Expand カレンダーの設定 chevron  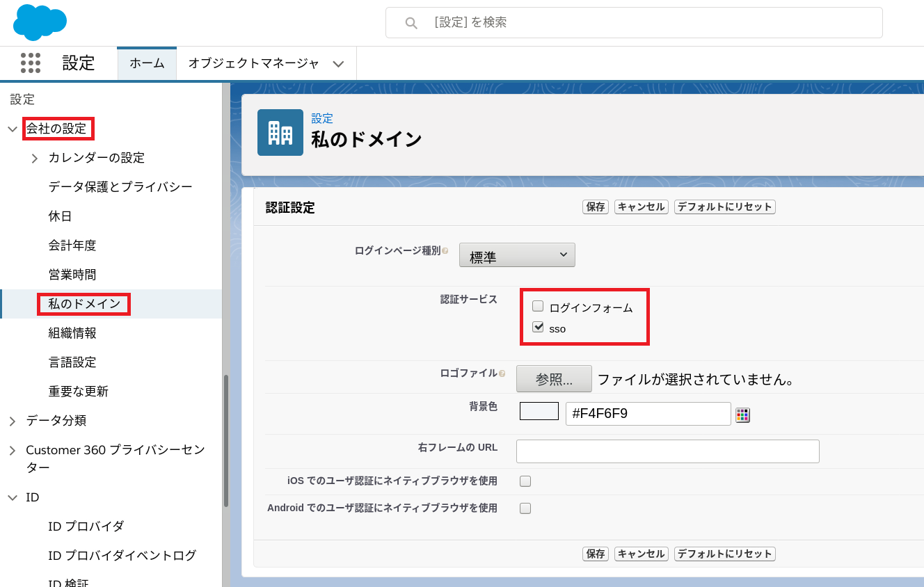(x=35, y=159)
